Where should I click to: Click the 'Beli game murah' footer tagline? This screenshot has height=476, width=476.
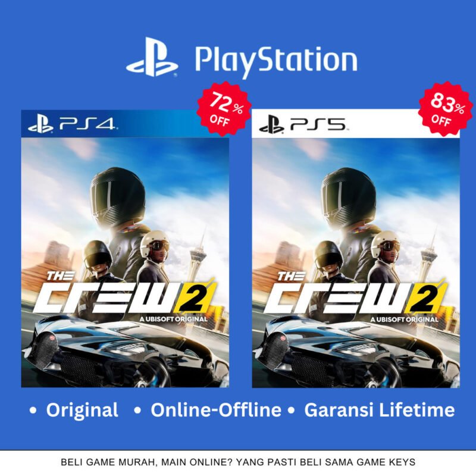click(x=238, y=462)
